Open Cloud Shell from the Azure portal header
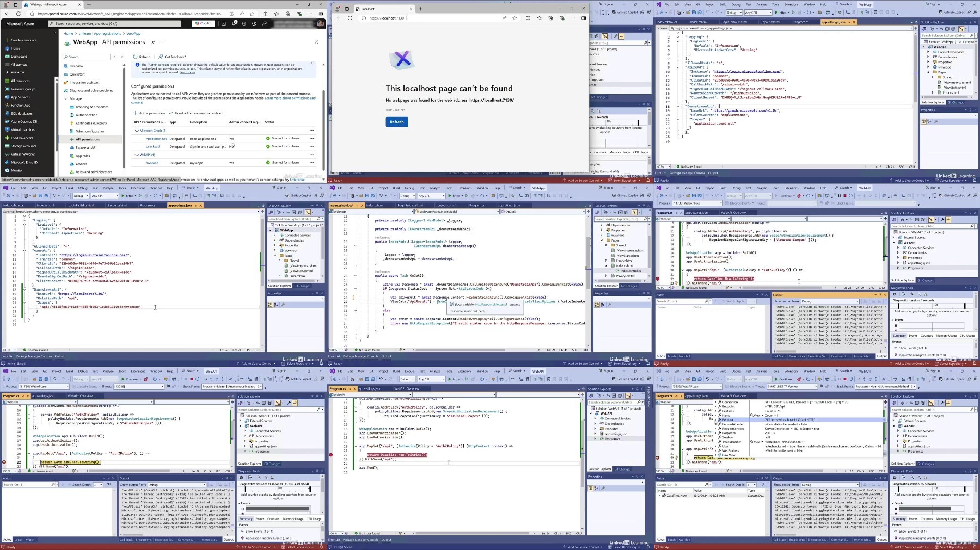The width and height of the screenshot is (980, 550). click(x=224, y=23)
